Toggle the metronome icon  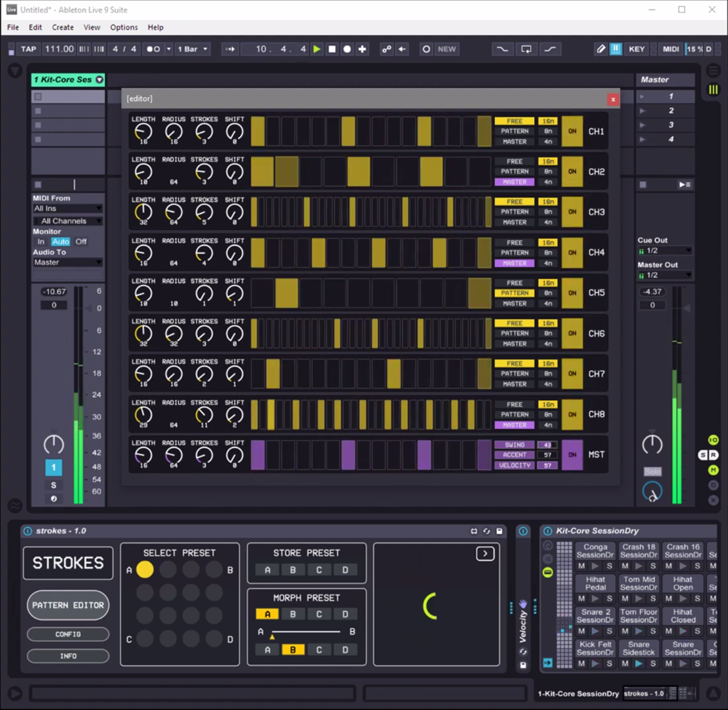tap(153, 49)
